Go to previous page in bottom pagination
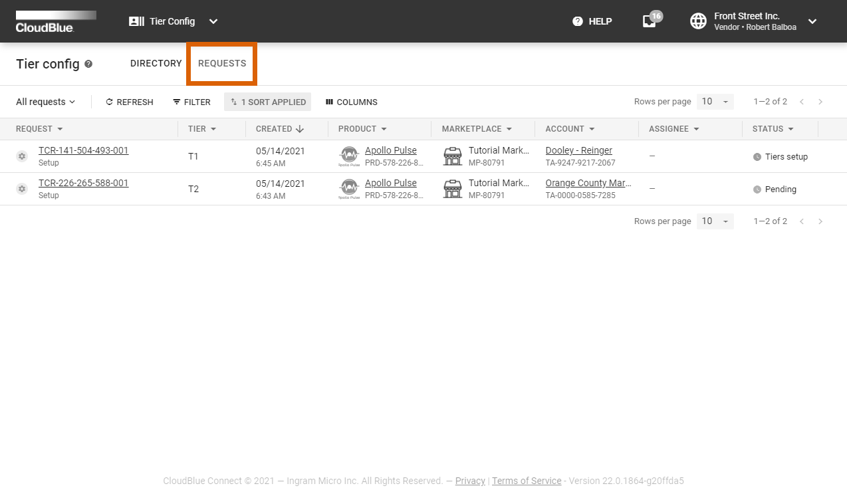The height and width of the screenshot is (504, 847). [802, 221]
